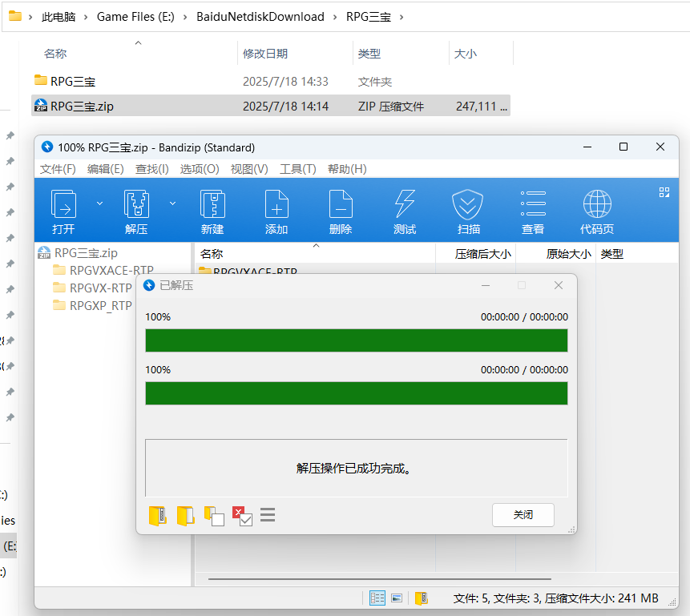Click the folder-with-window icon in the extraction dialog
The height and width of the screenshot is (616, 690).
[214, 516]
